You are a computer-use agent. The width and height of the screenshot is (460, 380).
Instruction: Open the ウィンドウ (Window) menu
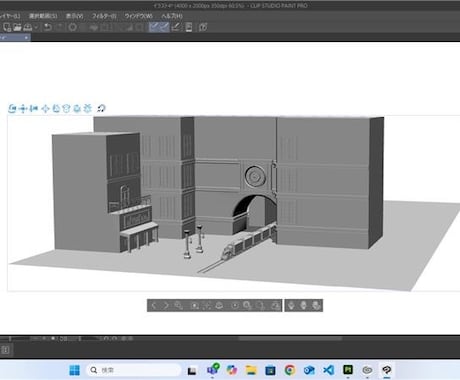tap(139, 16)
